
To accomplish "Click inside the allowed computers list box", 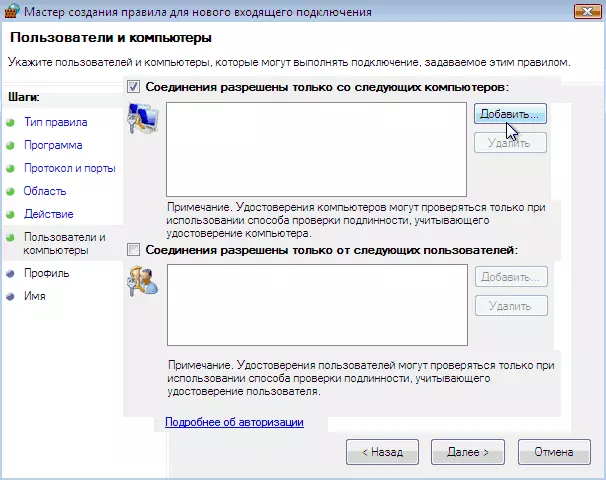I will pos(317,150).
